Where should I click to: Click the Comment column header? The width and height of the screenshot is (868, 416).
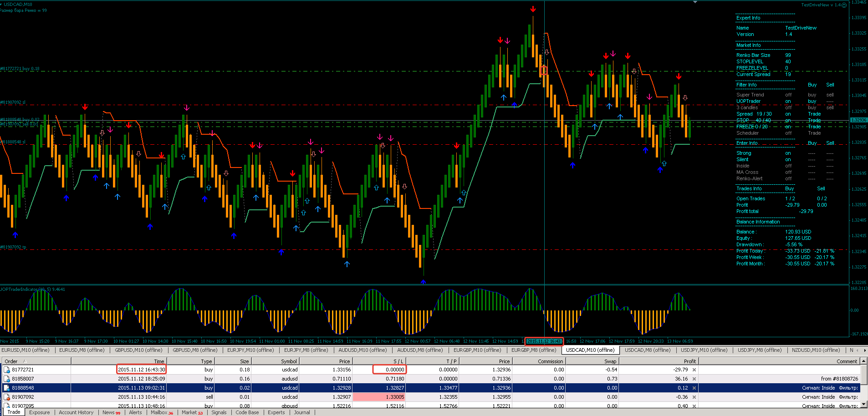click(x=779, y=361)
